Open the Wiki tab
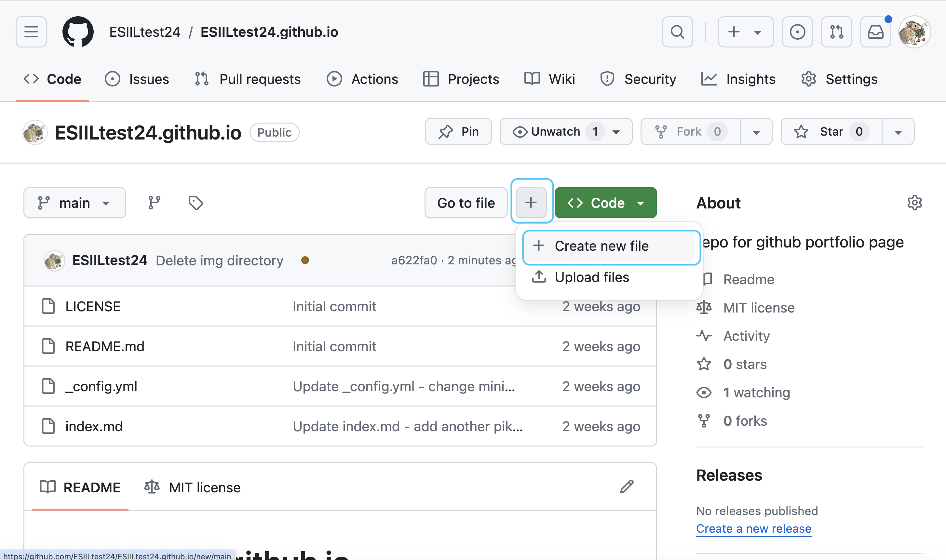The width and height of the screenshot is (946, 560). (550, 79)
